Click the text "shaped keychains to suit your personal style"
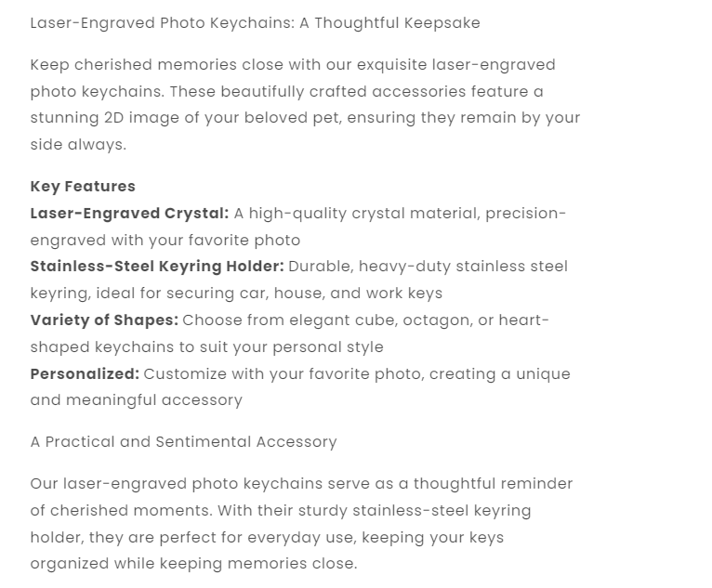Viewport: 712px width, 588px height. point(206,347)
